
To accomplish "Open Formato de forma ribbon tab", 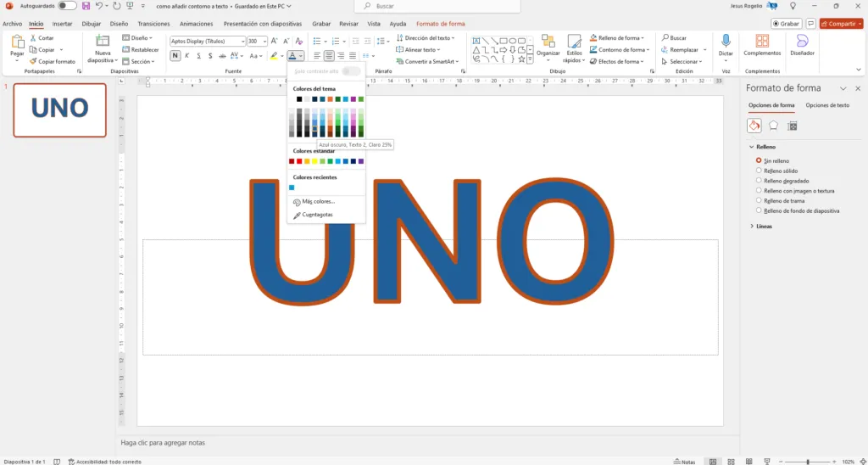I will point(441,24).
